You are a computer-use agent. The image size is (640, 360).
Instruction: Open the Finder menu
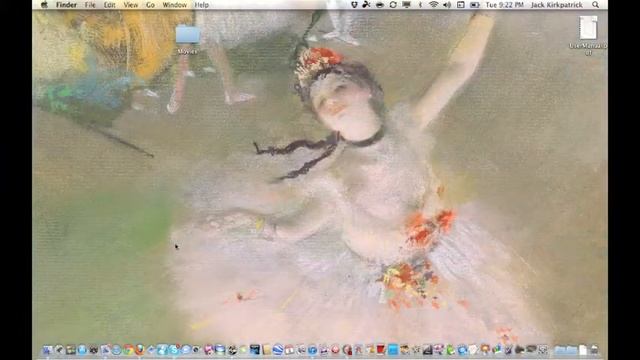(x=66, y=5)
